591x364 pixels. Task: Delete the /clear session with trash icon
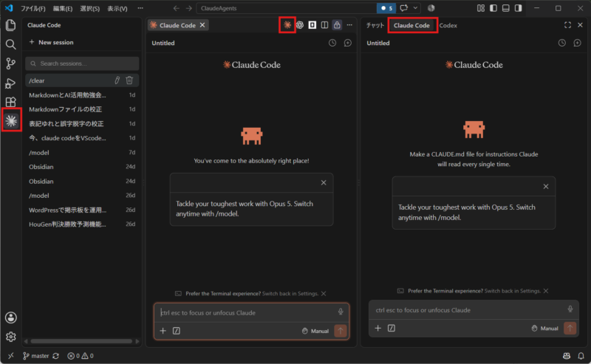point(129,80)
